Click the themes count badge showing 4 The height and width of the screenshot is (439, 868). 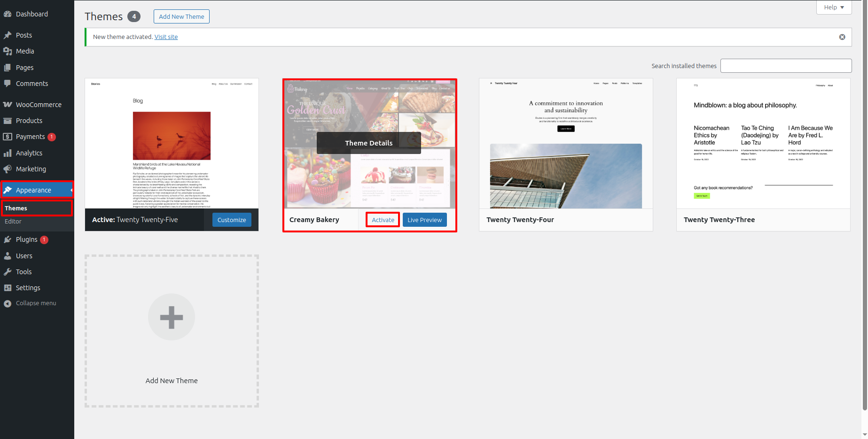click(x=134, y=16)
